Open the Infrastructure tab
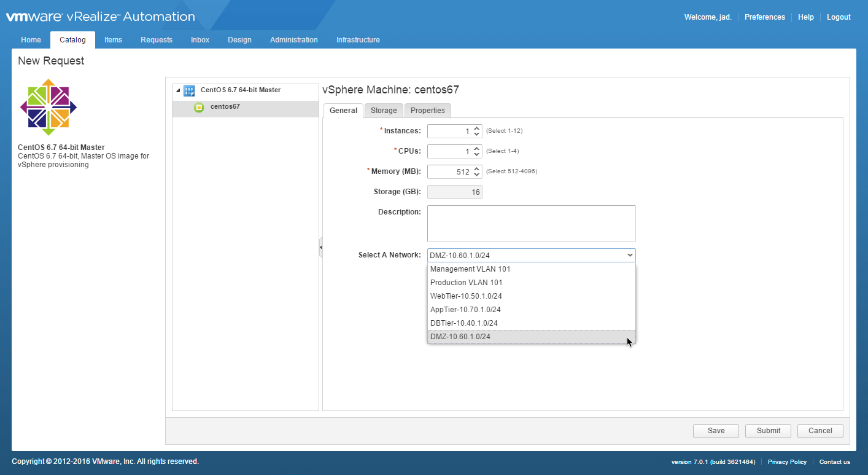This screenshot has width=868, height=475. point(358,40)
